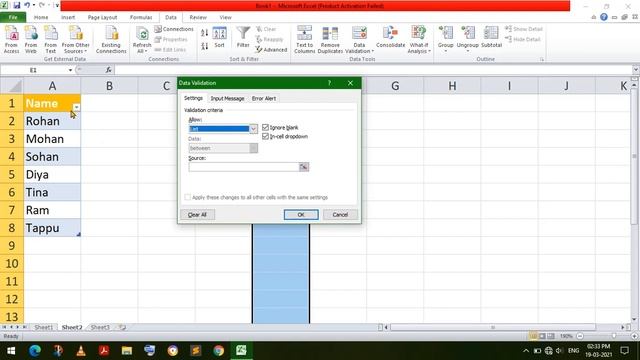Image resolution: width=640 pixels, height=360 pixels.
Task: Click the insert function fx icon
Action: 109,70
